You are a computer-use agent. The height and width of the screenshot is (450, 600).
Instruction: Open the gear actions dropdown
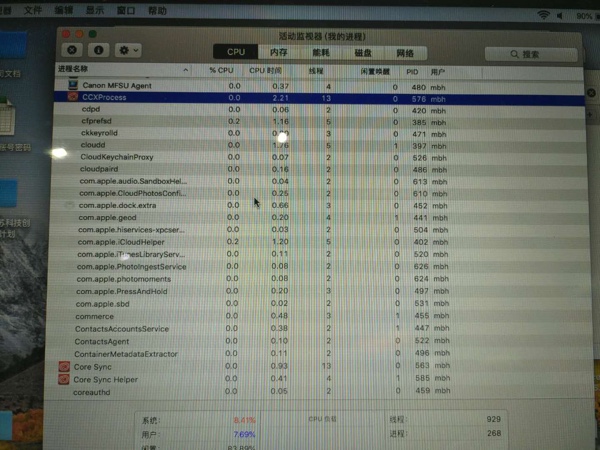[x=129, y=50]
